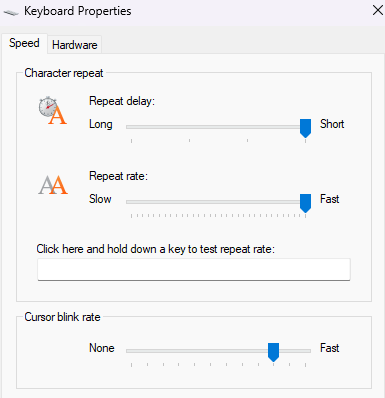The image size is (385, 398).
Task: Set Repeat delay to the Long end
Action: click(132, 127)
